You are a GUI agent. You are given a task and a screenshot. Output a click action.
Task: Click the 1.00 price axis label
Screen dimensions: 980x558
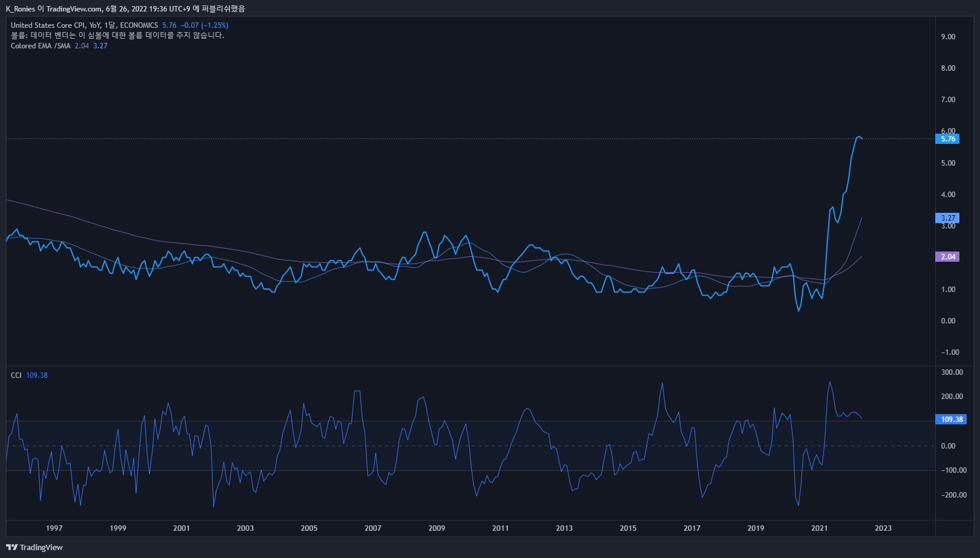tap(948, 290)
